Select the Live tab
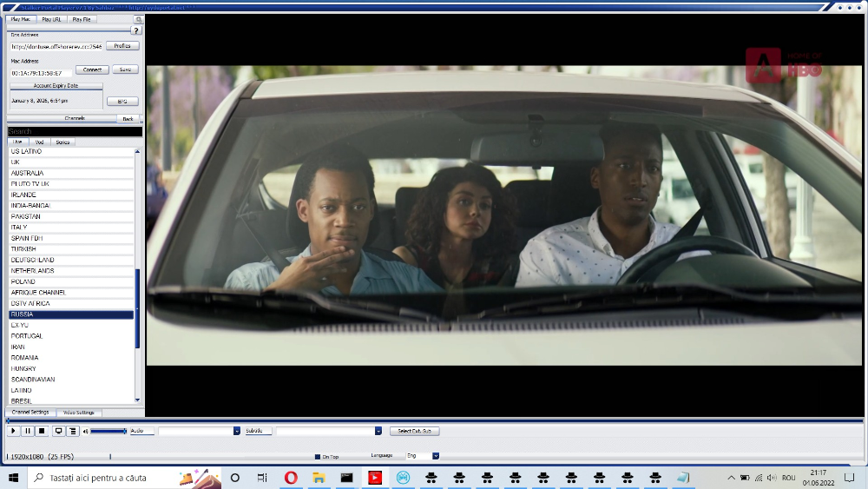This screenshot has width=868, height=489. (x=17, y=142)
